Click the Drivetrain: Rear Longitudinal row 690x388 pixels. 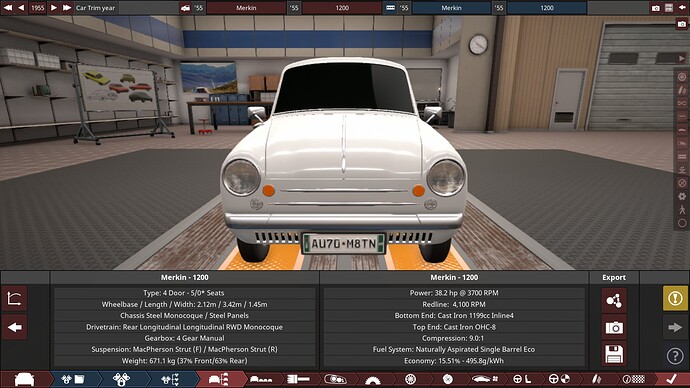(184, 327)
